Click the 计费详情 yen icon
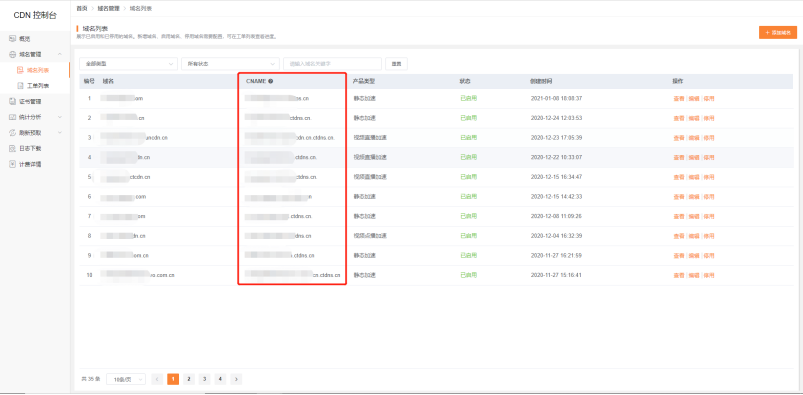 [x=13, y=164]
